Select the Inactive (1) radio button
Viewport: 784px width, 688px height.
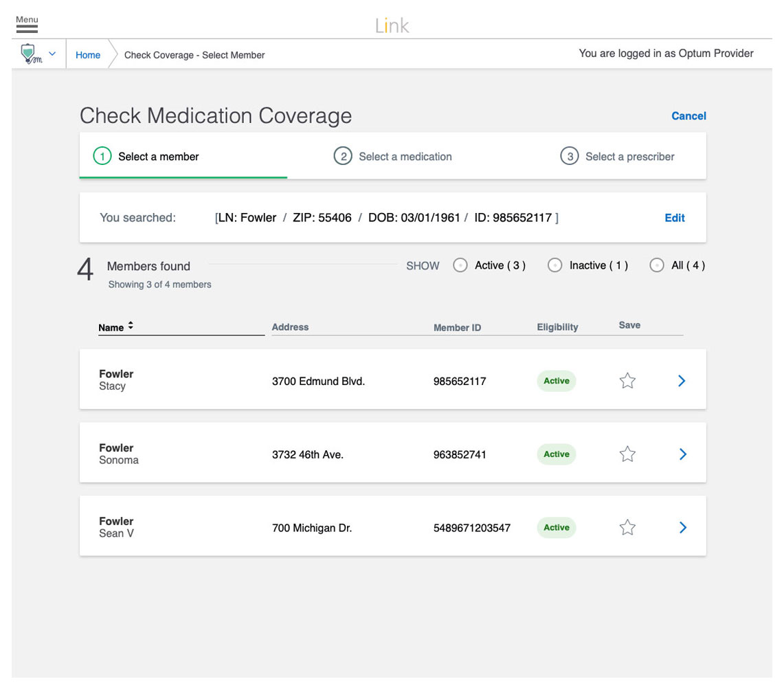(x=555, y=265)
